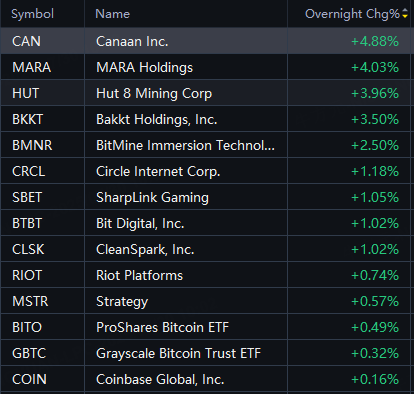Open CleanSpark, Inc. row

[206, 249]
